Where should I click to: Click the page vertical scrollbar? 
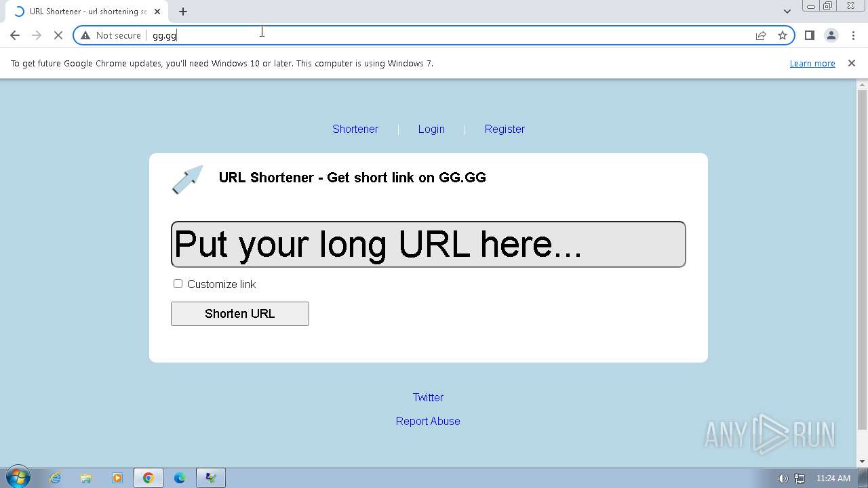click(863, 259)
